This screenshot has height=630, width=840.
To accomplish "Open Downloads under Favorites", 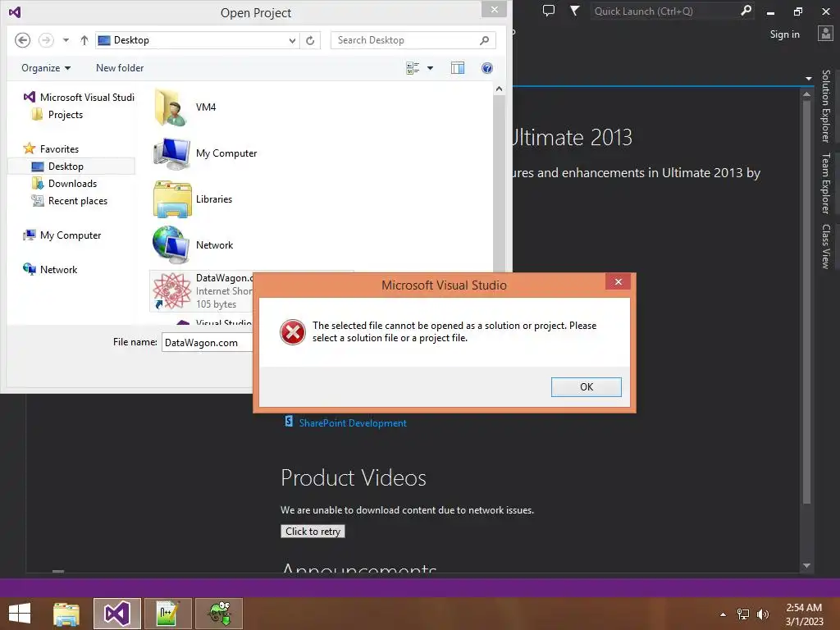I will point(64,184).
